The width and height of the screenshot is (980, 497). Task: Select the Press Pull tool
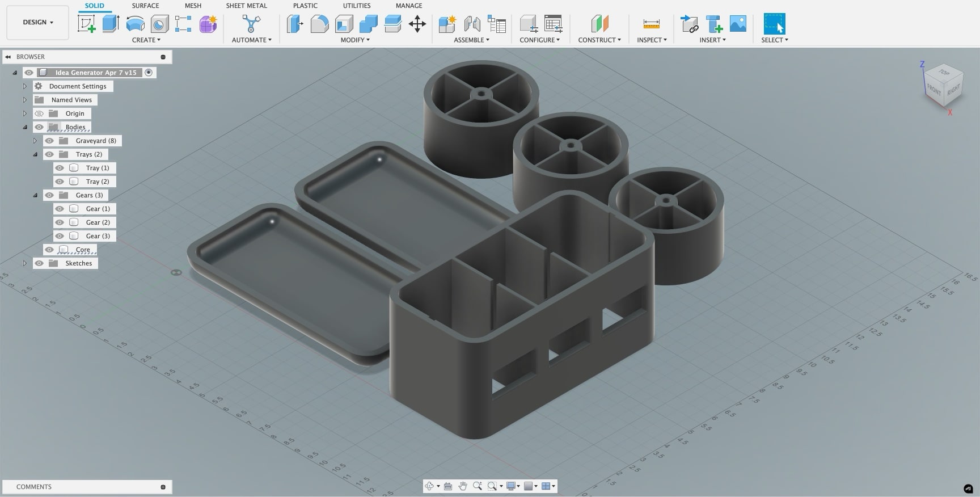coord(295,24)
